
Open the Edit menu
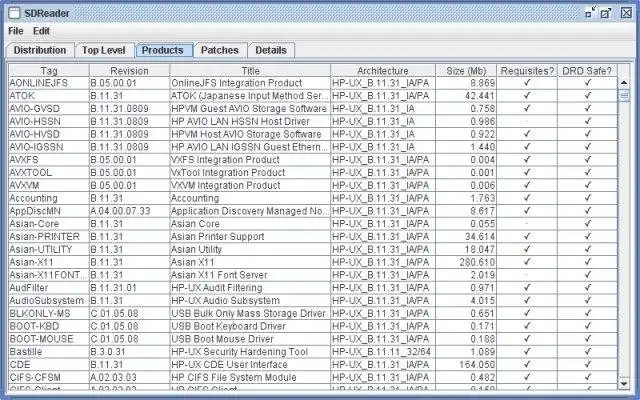pos(41,31)
